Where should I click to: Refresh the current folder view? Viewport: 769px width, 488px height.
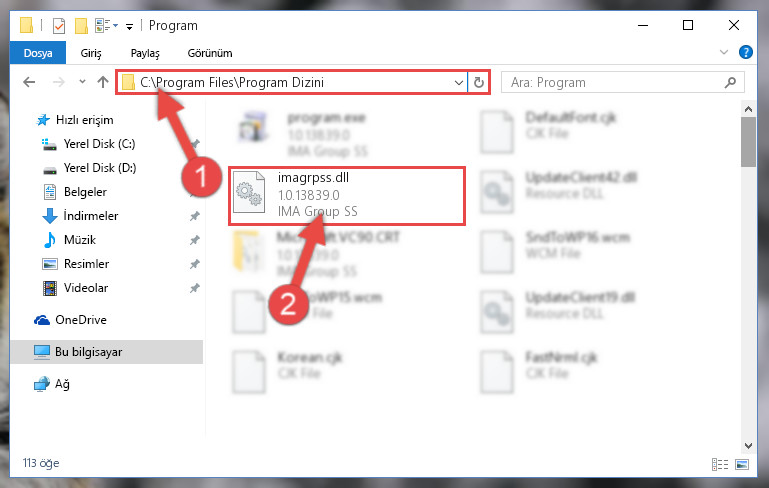tap(479, 82)
